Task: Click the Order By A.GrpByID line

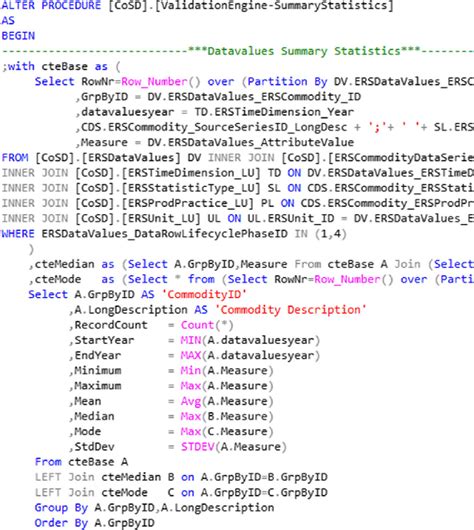Action: (x=95, y=523)
